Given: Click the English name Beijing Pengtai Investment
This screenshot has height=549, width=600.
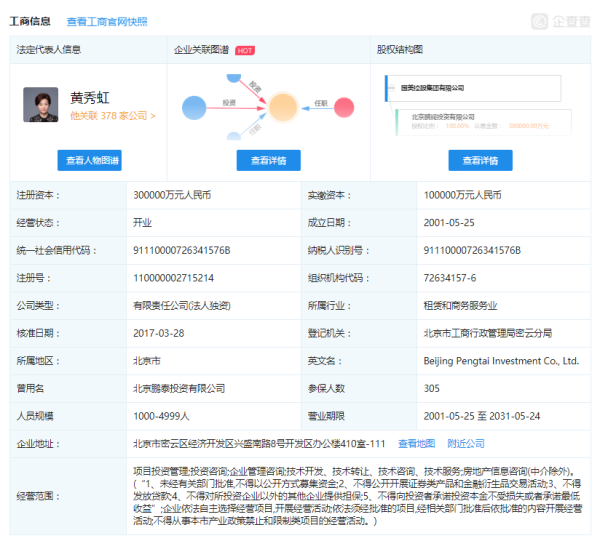Looking at the screenshot, I should pos(501,360).
